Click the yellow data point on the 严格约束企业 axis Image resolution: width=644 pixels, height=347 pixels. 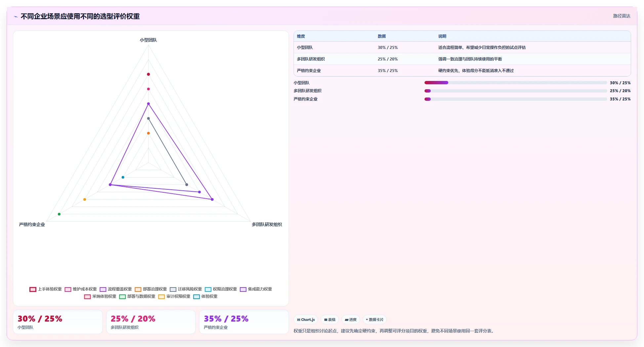click(x=85, y=199)
